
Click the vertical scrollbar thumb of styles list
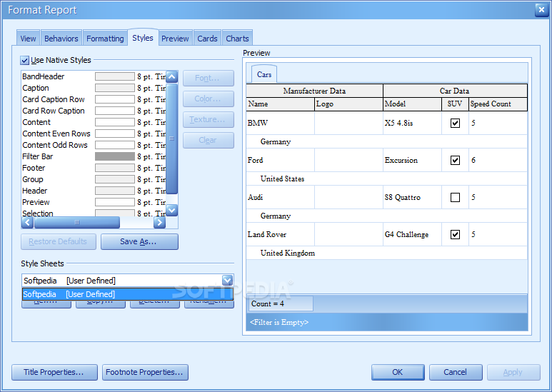pos(172,139)
